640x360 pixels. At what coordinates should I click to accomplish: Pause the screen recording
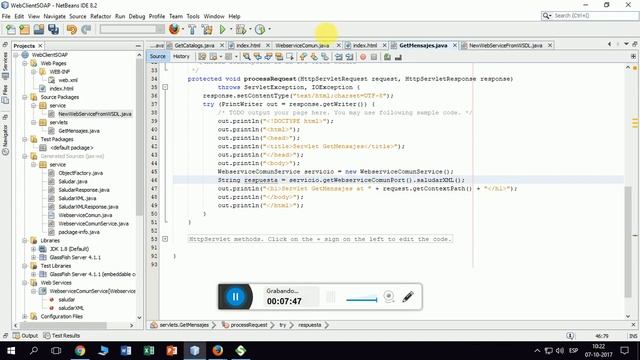pos(236,297)
